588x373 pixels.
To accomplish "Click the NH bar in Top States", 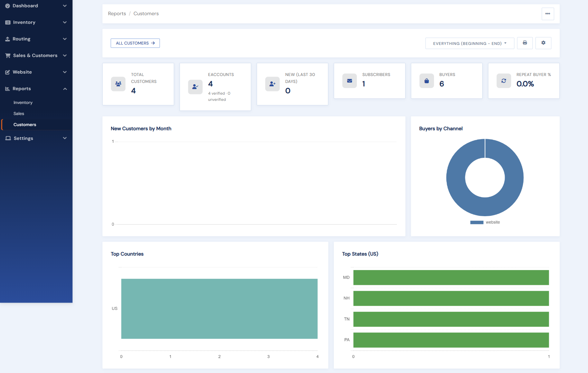I will tap(451, 298).
